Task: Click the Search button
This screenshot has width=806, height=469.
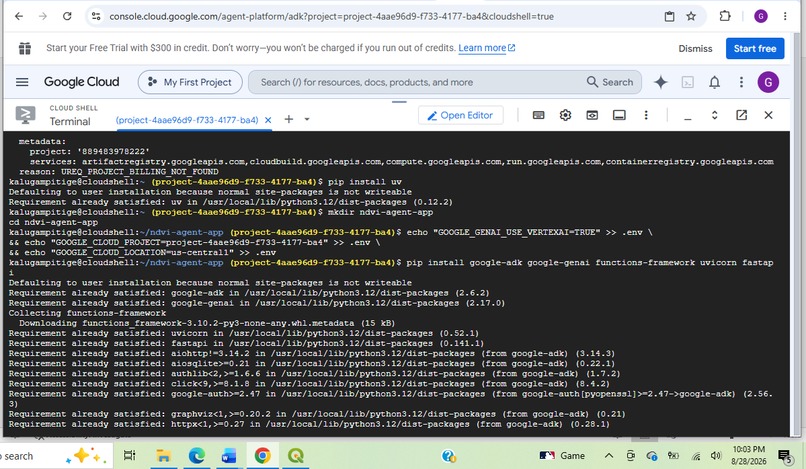Action: click(610, 82)
